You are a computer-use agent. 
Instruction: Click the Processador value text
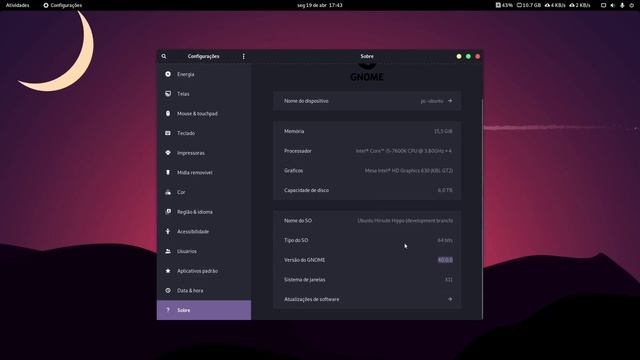pyautogui.click(x=403, y=151)
